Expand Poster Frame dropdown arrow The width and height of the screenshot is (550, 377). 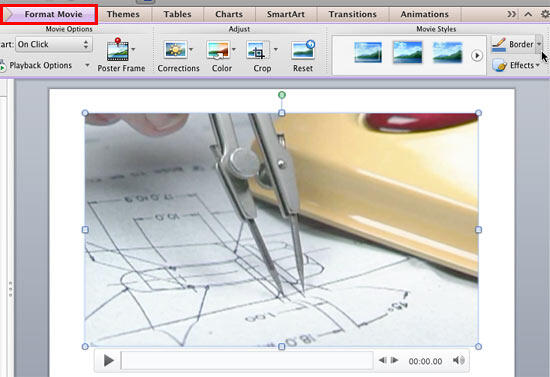(134, 49)
